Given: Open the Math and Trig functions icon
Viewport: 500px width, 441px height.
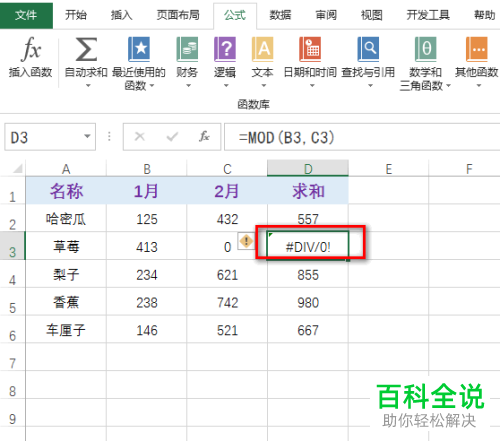Looking at the screenshot, I should coord(425,49).
